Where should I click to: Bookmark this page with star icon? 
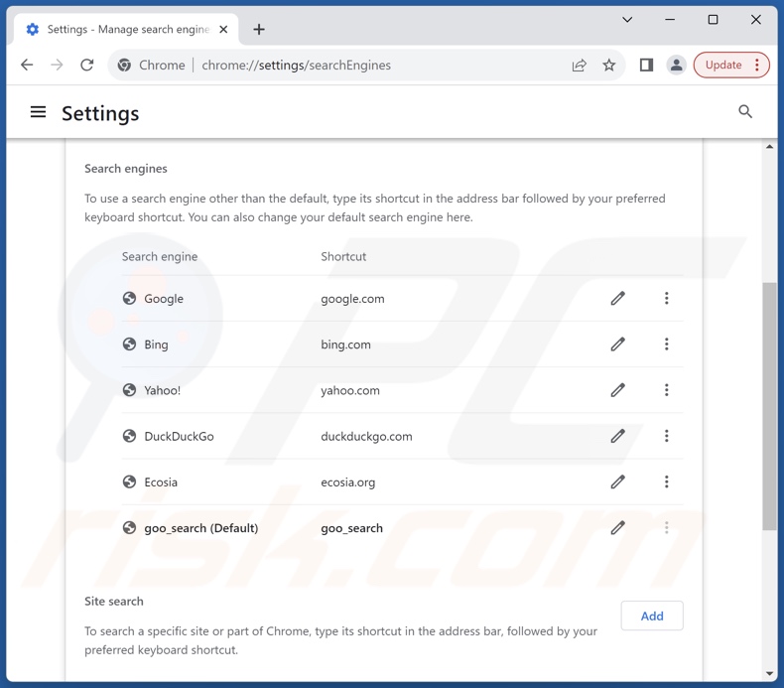609,66
